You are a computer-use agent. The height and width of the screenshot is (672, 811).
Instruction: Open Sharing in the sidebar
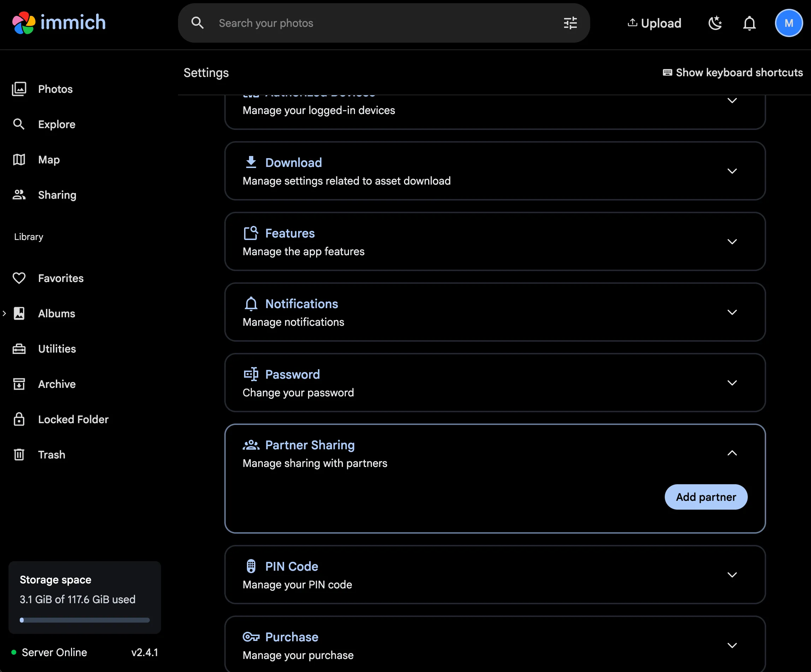pos(57,195)
